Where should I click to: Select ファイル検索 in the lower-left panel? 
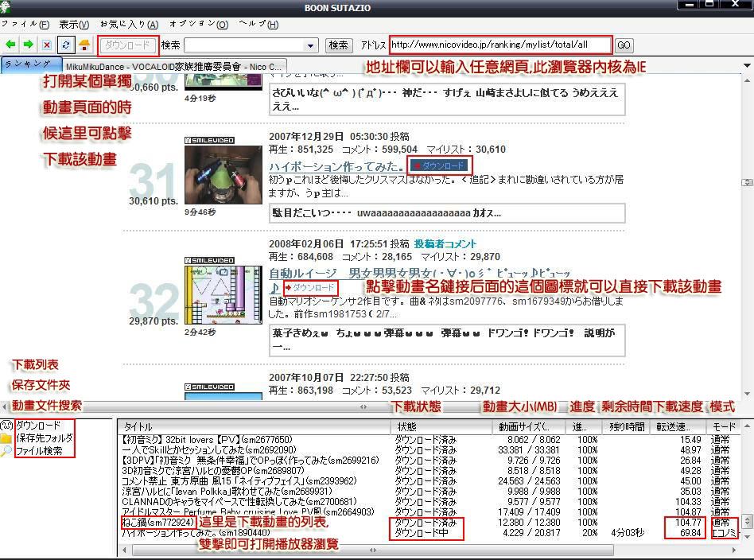39,451
